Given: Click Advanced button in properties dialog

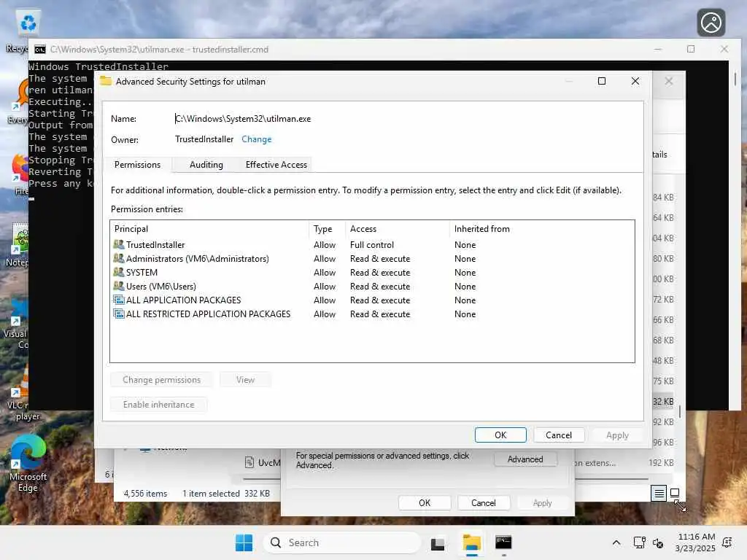Looking at the screenshot, I should pos(525,459).
